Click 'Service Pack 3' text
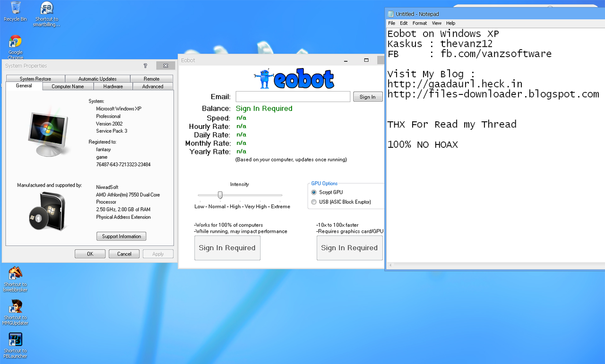The height and width of the screenshot is (364, 605). (x=112, y=131)
